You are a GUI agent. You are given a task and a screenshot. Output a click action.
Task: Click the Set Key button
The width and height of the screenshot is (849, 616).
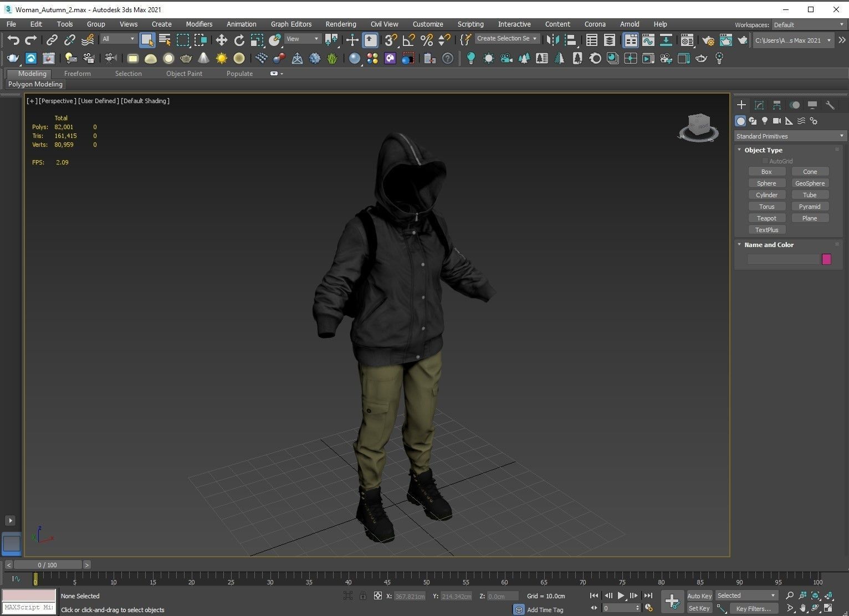(699, 608)
